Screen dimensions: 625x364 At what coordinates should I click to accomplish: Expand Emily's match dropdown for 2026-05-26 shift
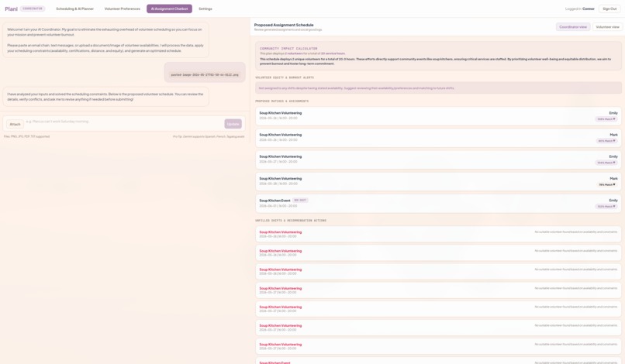(x=606, y=119)
